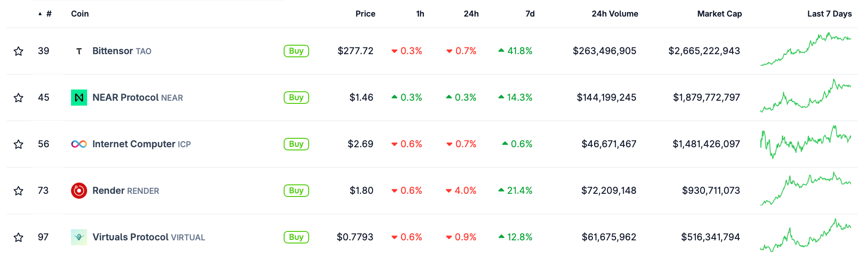Viewport: 868px width, 256px height.
Task: Sort by the 7d change column header
Action: click(x=530, y=14)
